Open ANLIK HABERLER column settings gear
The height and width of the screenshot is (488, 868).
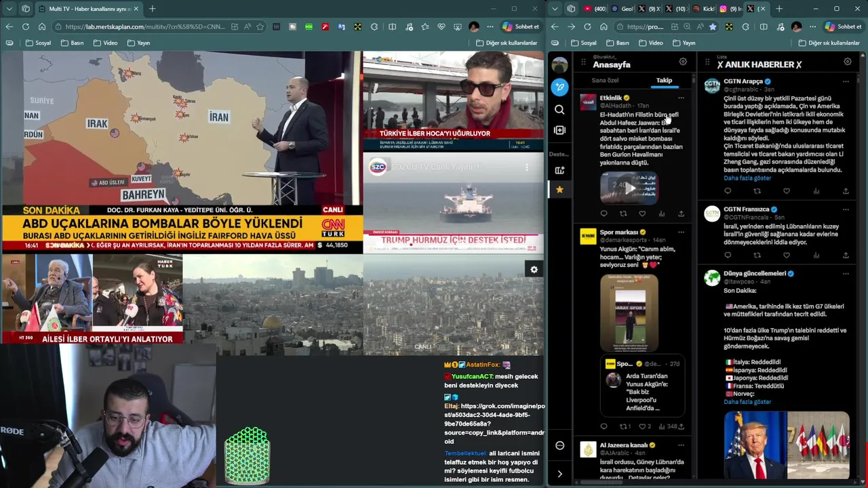pyautogui.click(x=848, y=62)
